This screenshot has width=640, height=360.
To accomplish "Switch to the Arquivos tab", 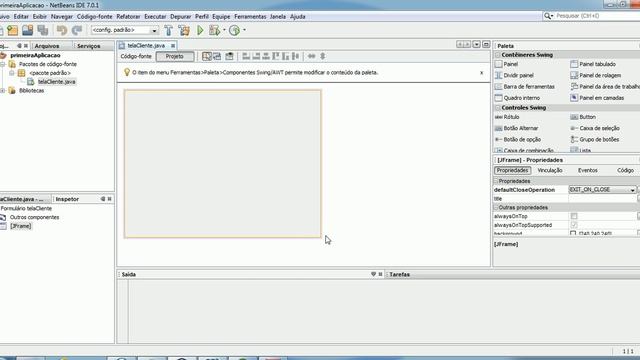I will (x=47, y=46).
